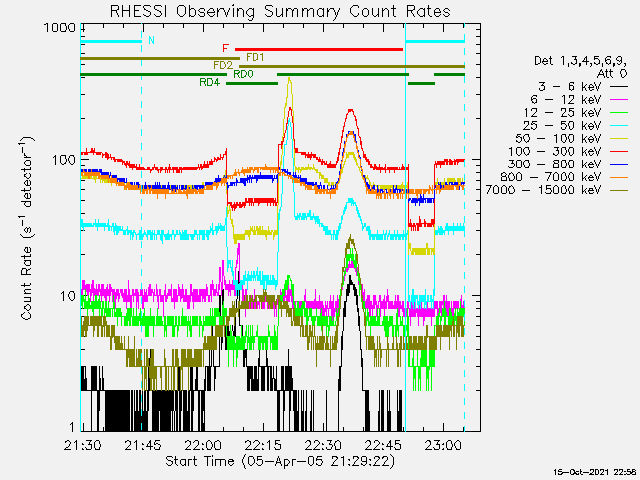This screenshot has width=640, height=480.
Task: Click the '7000 - 15000 keV' legend label
Action: (544, 190)
